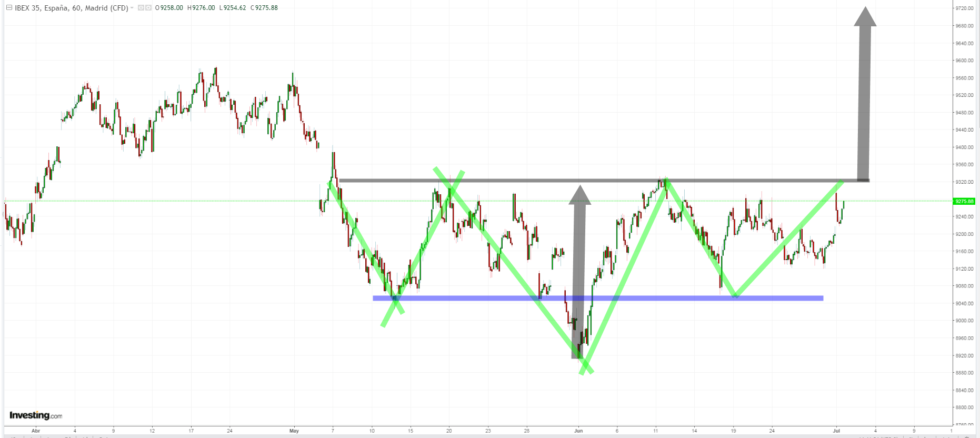Image resolution: width=980 pixels, height=438 pixels.
Task: Click the closing value C 9275.88
Action: coord(264,8)
